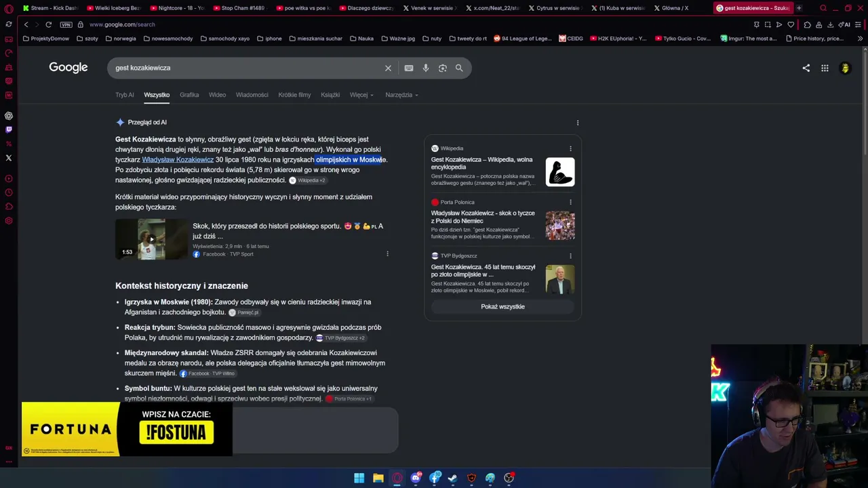The width and height of the screenshot is (868, 488).
Task: Go to the Google logo homepage
Action: (x=68, y=68)
